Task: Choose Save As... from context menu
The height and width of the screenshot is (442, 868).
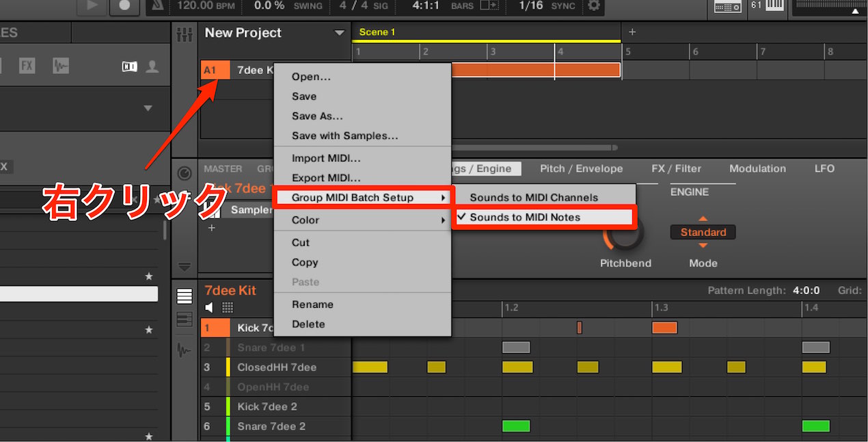Action: click(x=362, y=116)
